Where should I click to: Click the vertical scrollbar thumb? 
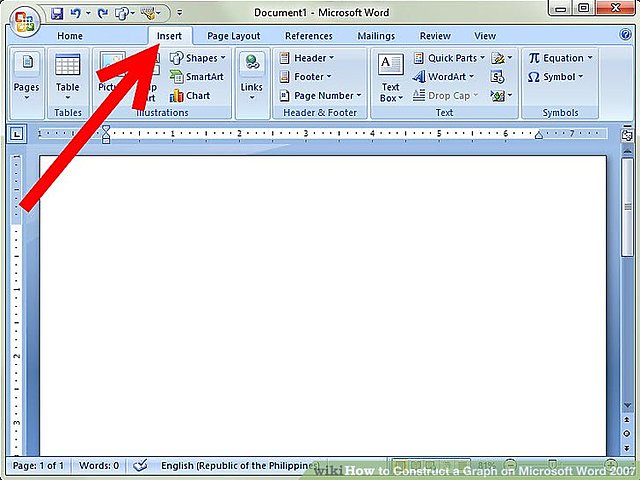[x=627, y=207]
